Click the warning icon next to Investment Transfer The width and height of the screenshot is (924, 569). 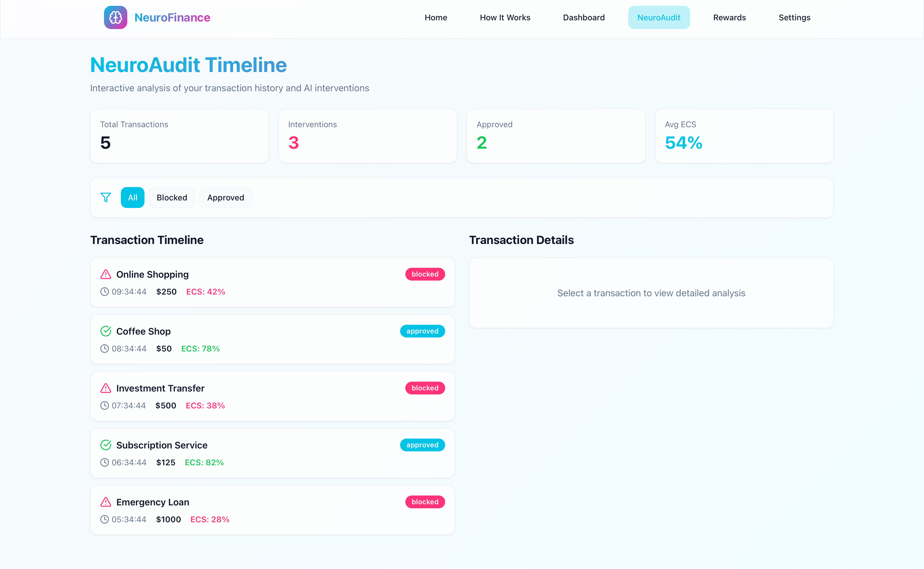106,388
